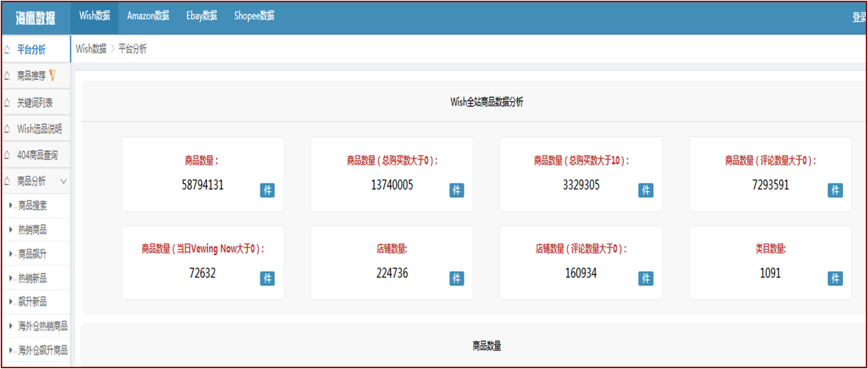The height and width of the screenshot is (369, 868).
Task: Switch to the Shopee数据 tab
Action: pos(254,16)
